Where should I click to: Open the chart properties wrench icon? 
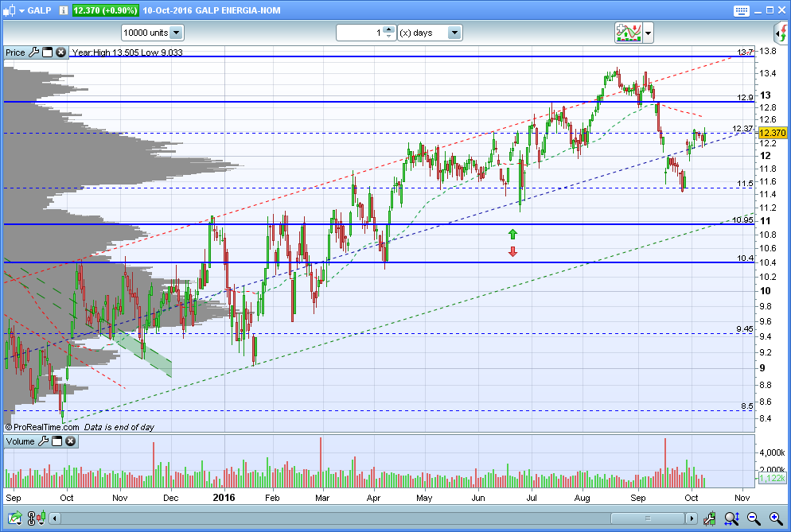pyautogui.click(x=709, y=518)
